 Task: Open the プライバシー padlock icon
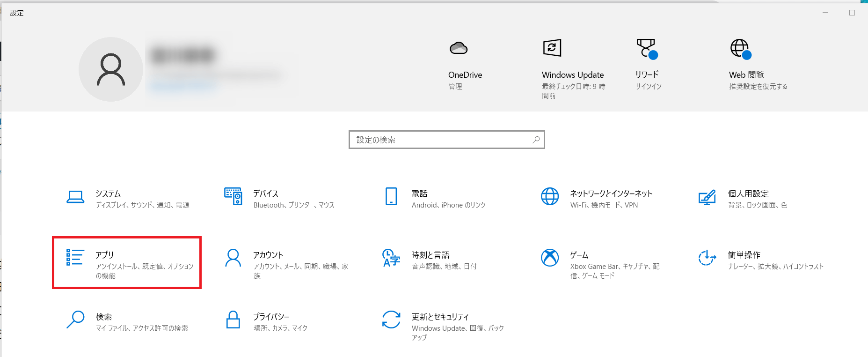233,320
